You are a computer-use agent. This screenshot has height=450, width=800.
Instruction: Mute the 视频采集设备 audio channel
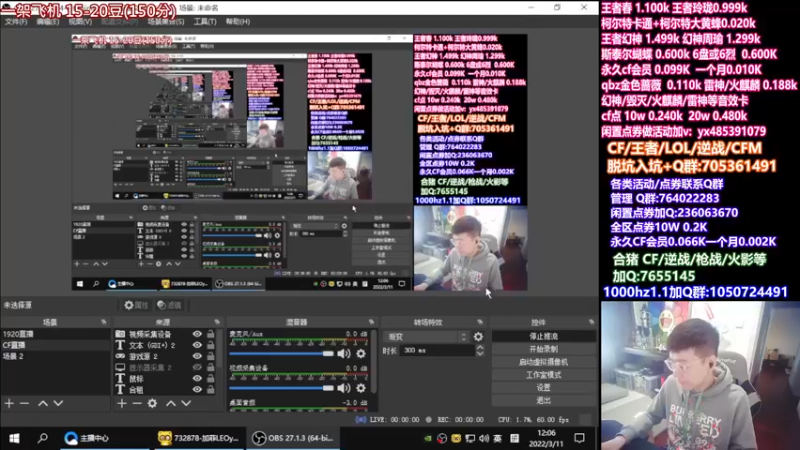pyautogui.click(x=344, y=388)
